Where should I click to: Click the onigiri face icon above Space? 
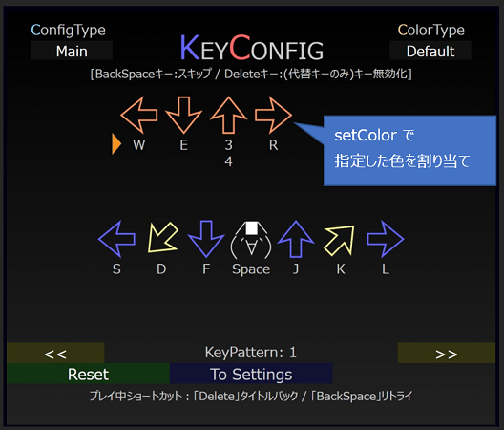251,240
